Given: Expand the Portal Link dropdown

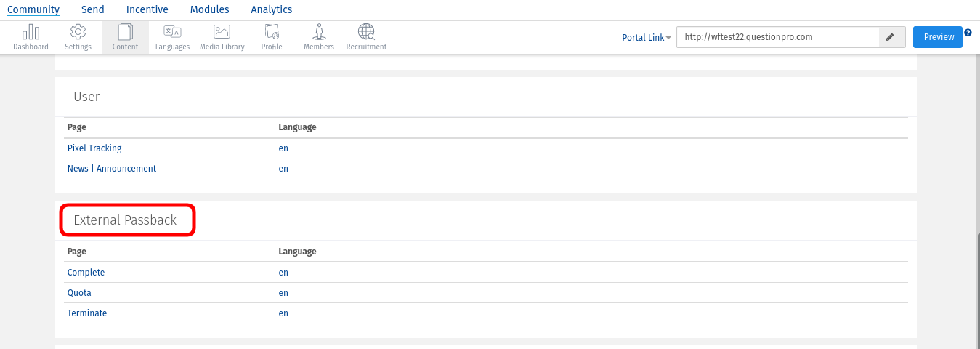Looking at the screenshot, I should pos(646,38).
